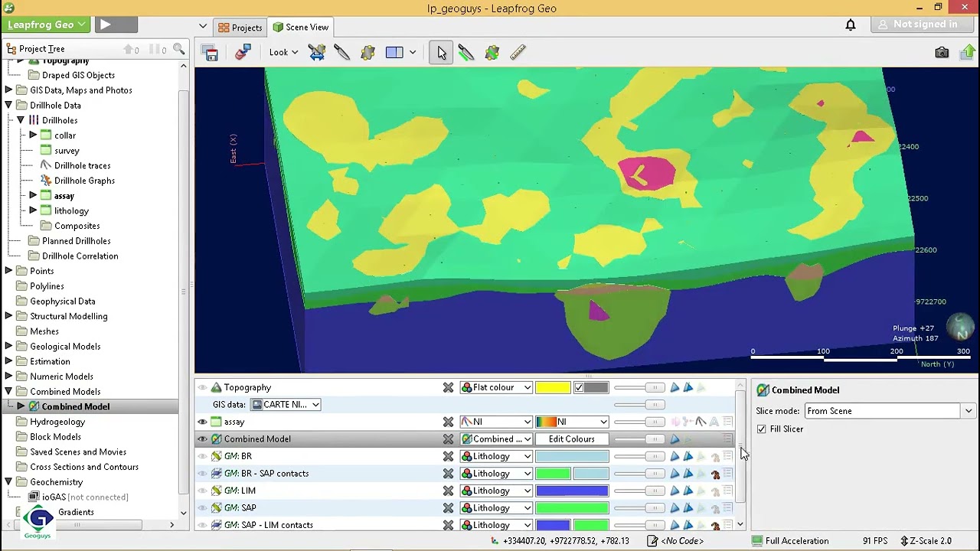Viewport: 980px width, 551px height.
Task: Click the save scene icon in the toolbar
Action: pos(211,52)
